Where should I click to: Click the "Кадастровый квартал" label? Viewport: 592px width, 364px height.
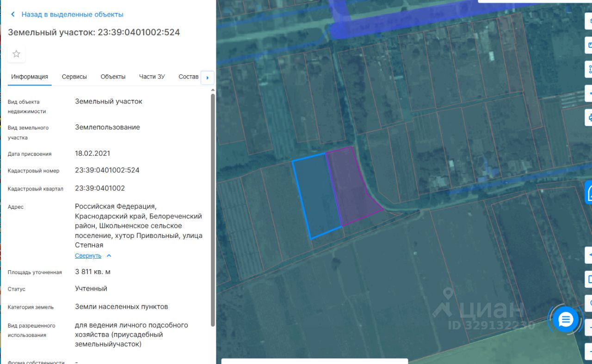pos(36,189)
